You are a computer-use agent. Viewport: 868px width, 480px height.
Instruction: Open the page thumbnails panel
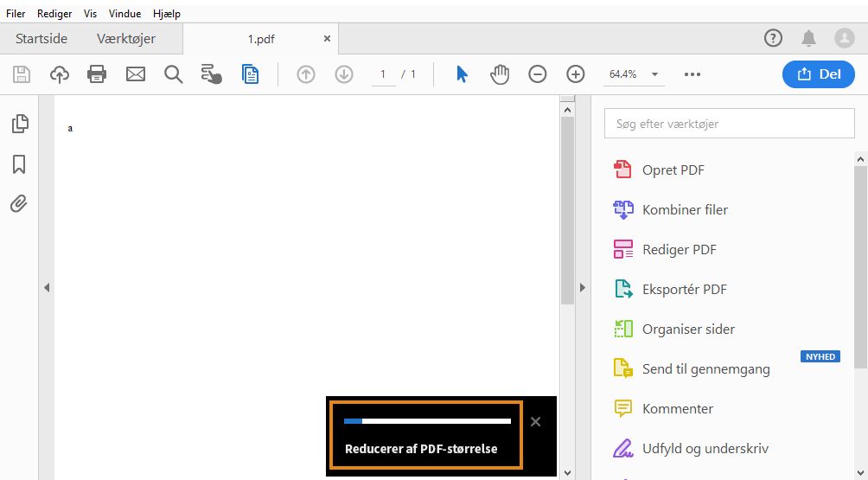point(19,124)
